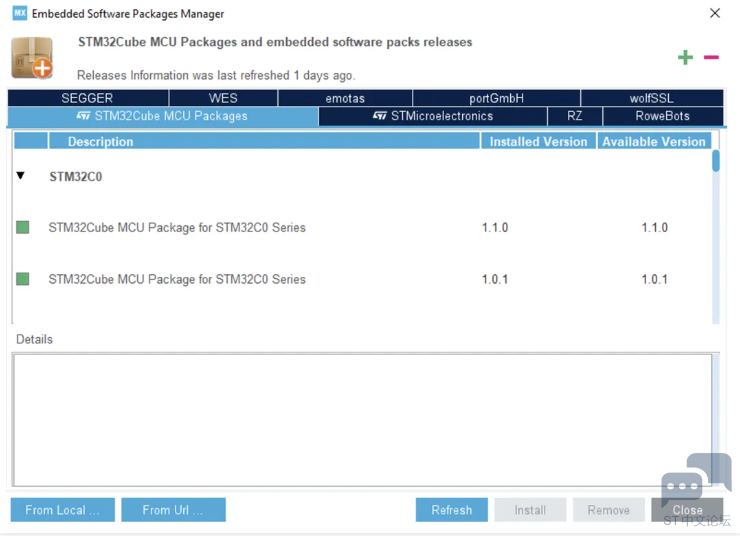740x536 pixels.
Task: Click the Close button
Action: pyautogui.click(x=687, y=510)
